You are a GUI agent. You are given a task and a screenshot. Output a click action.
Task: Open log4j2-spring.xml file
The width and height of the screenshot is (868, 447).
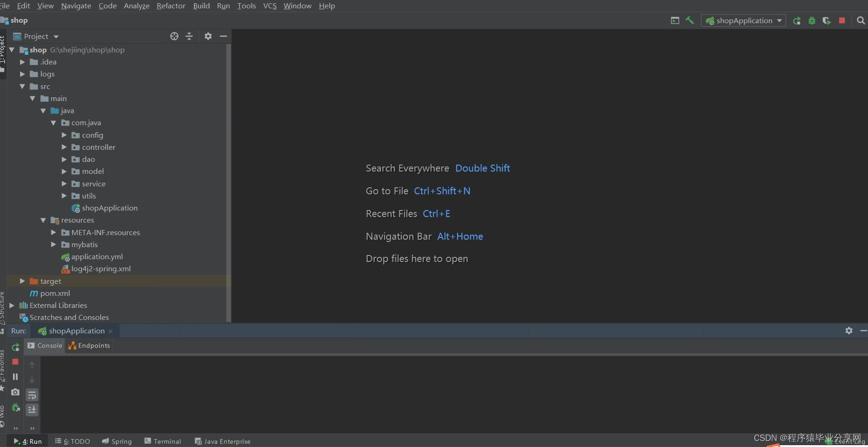point(96,269)
